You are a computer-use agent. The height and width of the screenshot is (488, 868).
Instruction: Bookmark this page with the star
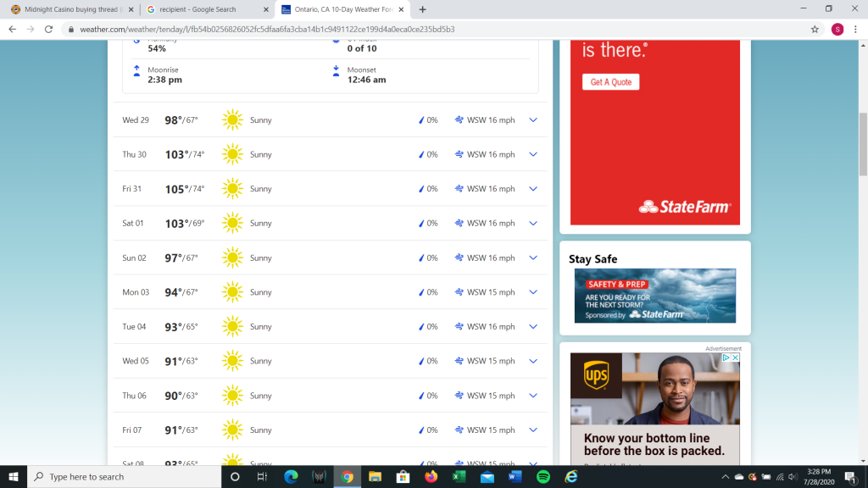[815, 30]
